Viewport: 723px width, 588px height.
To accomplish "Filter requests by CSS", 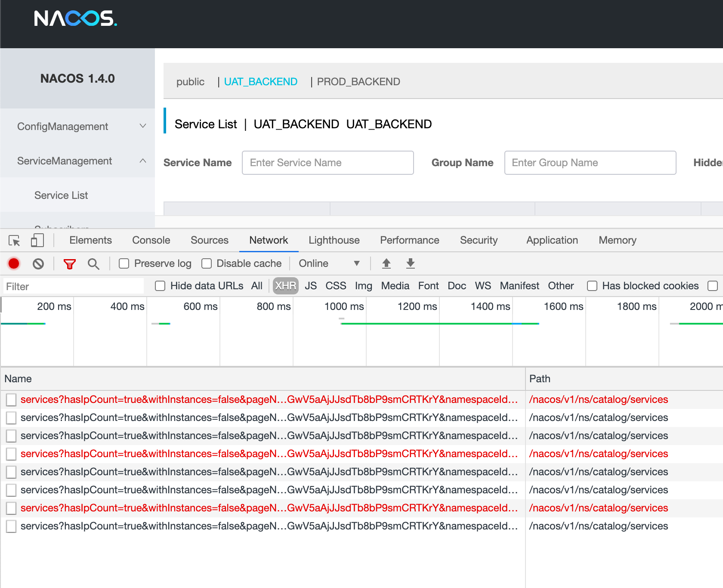I will click(x=336, y=286).
